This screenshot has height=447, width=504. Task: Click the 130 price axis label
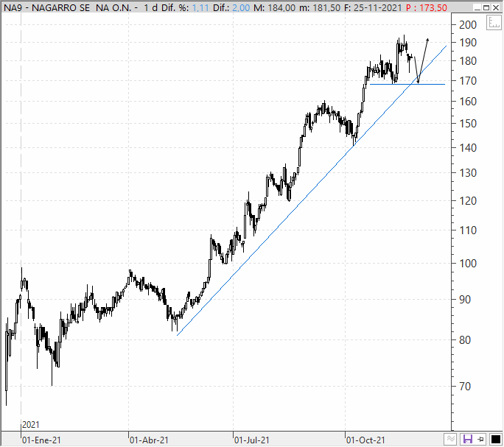click(x=467, y=173)
